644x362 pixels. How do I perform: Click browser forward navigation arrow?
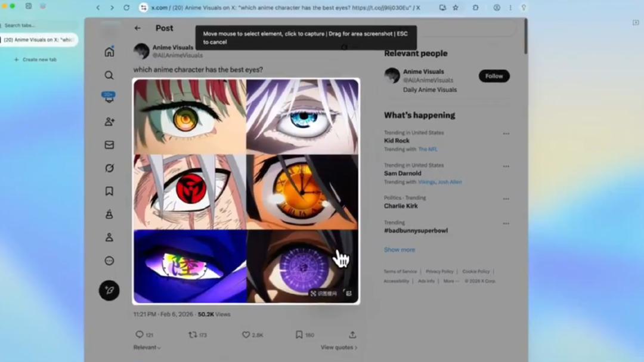pos(112,7)
